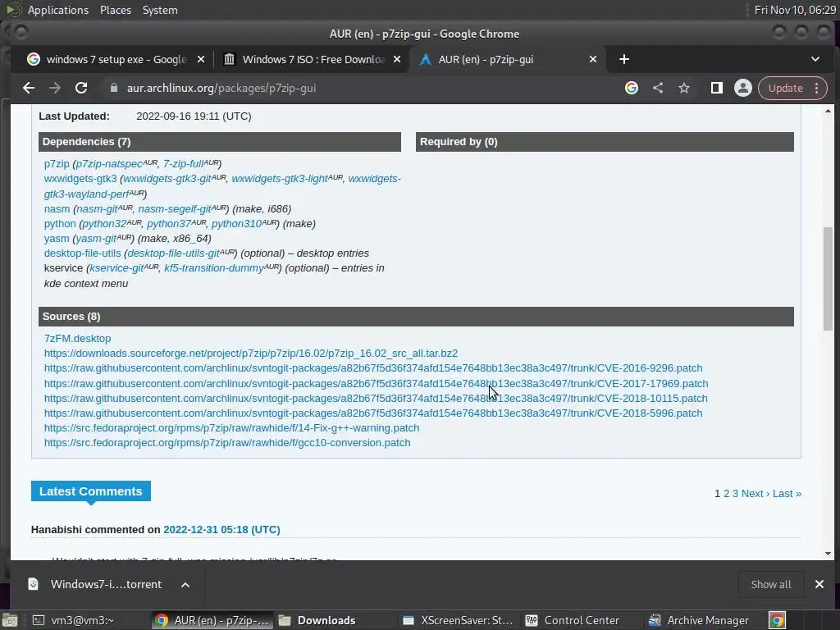Open the CVE-2016-9296.patch link
Screen dimensions: 840x630
tap(373, 368)
